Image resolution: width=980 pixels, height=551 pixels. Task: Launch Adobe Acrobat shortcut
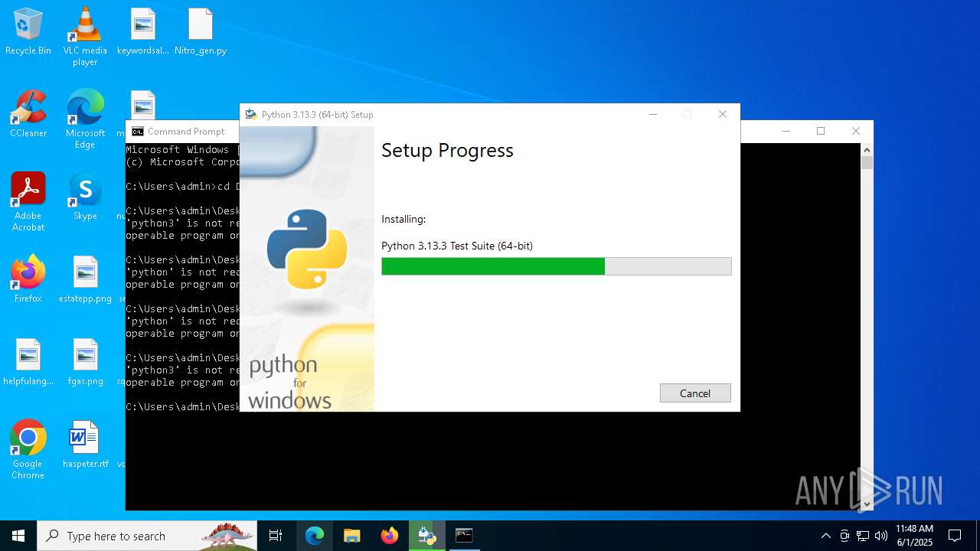click(28, 202)
